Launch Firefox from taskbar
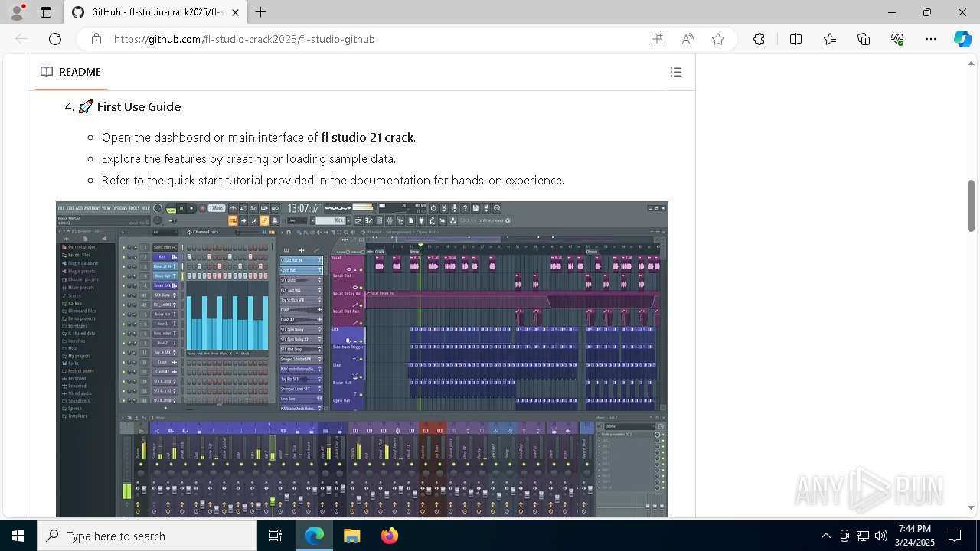 389,536
